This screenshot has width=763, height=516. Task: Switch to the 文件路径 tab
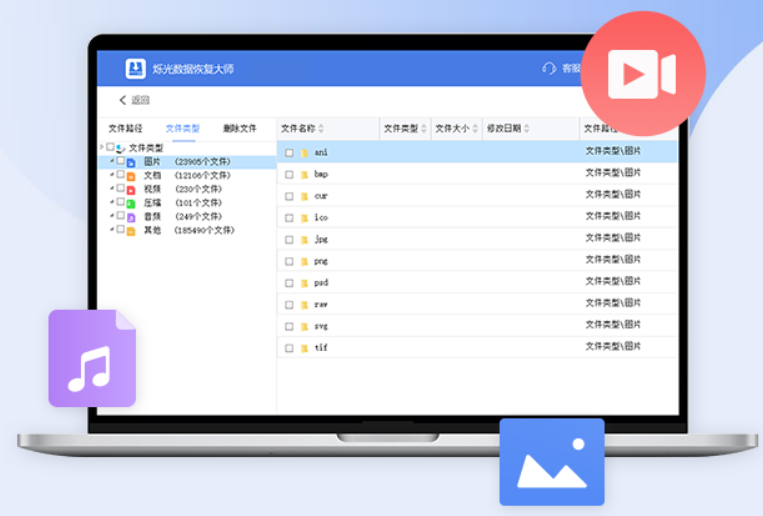(x=126, y=129)
